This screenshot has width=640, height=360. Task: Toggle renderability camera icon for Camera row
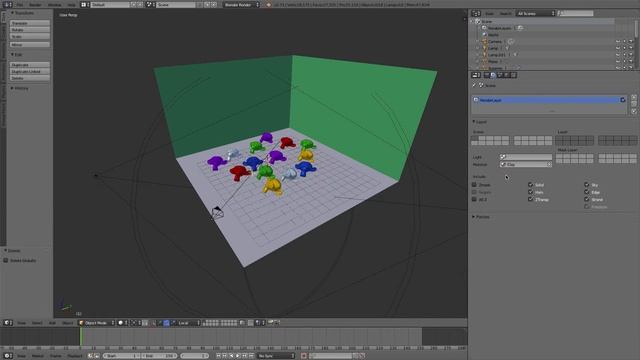[x=631, y=42]
